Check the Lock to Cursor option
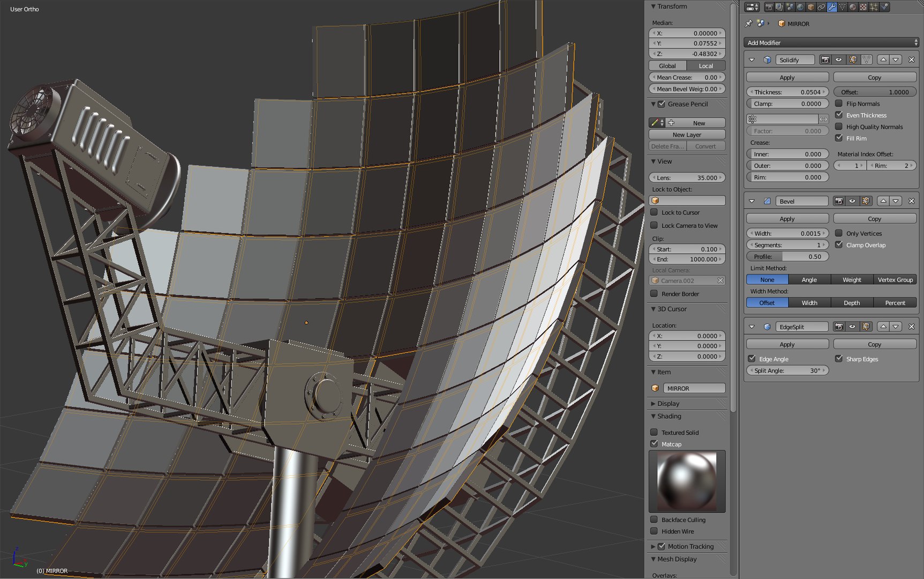924x579 pixels. click(654, 212)
